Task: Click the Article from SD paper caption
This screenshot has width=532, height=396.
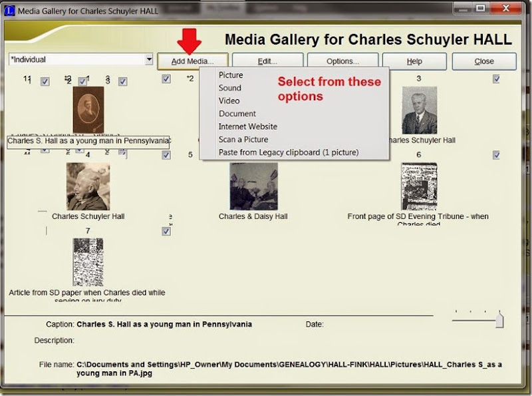Action: (x=87, y=296)
